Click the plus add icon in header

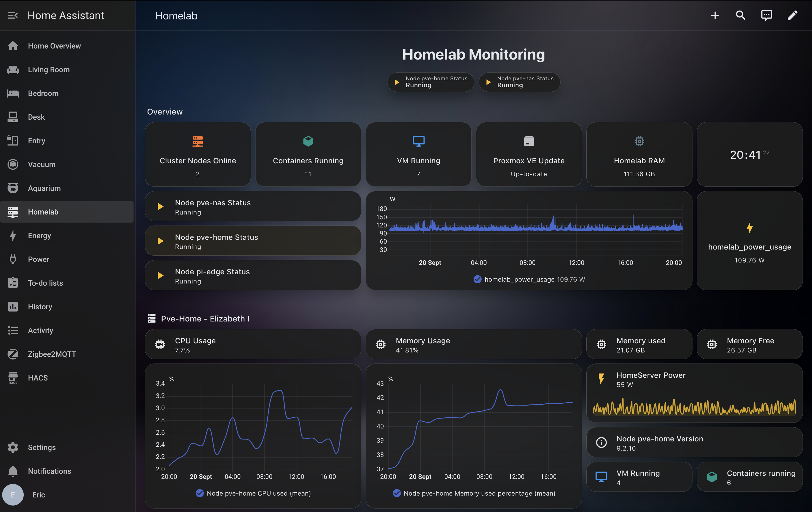715,16
